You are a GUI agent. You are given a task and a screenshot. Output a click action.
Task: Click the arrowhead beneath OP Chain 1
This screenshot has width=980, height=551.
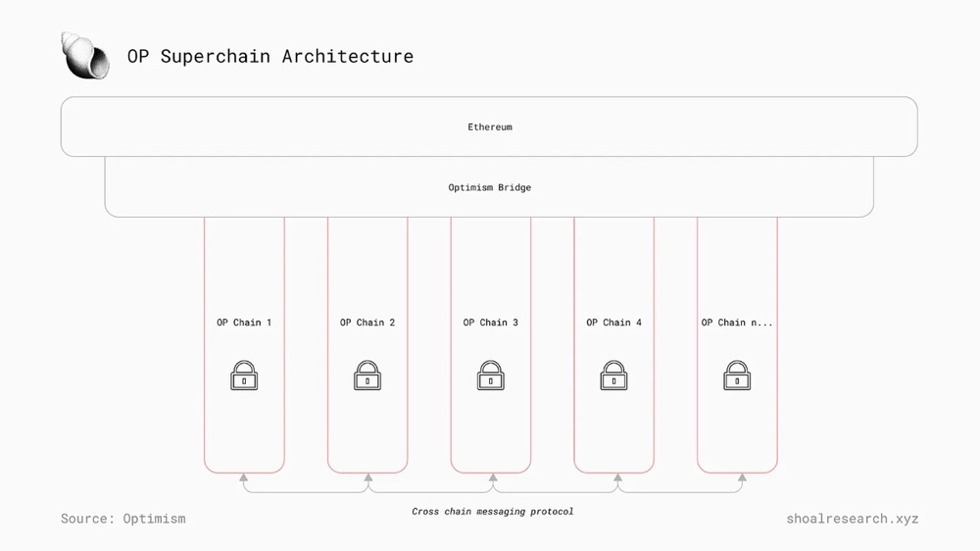pyautogui.click(x=244, y=477)
